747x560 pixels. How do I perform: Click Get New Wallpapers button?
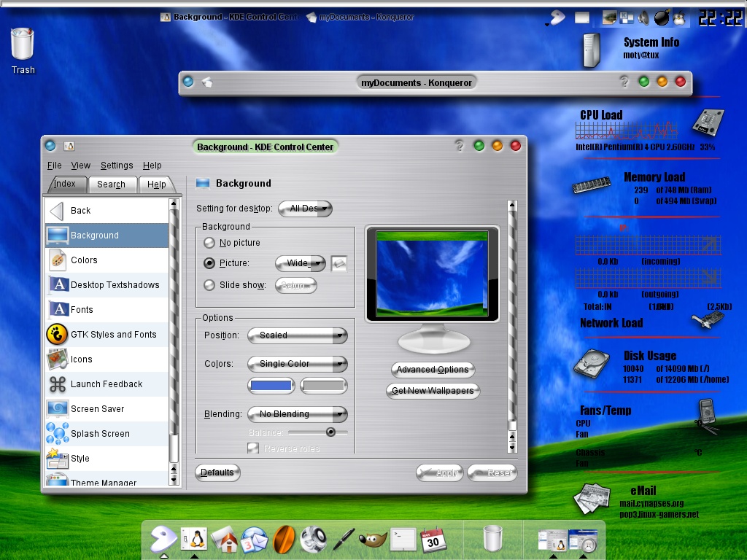coord(433,391)
